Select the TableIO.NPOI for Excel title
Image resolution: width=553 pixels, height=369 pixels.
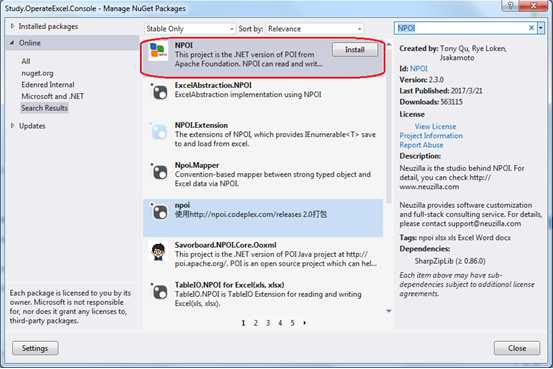pyautogui.click(x=229, y=285)
